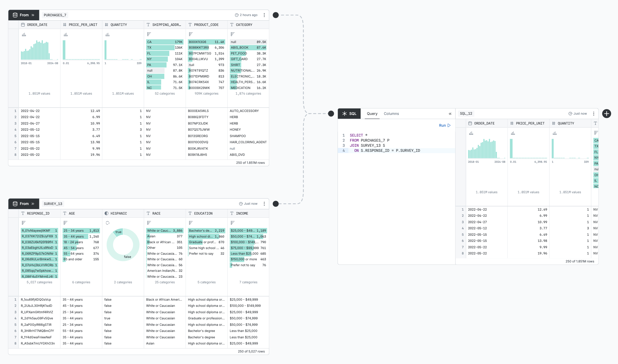The width and height of the screenshot is (618, 364).
Task: Click the text type icon on the RACE column header
Action: coord(148,213)
